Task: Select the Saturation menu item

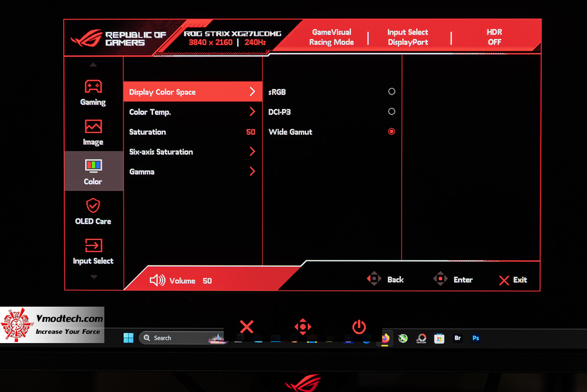Action: [x=193, y=132]
